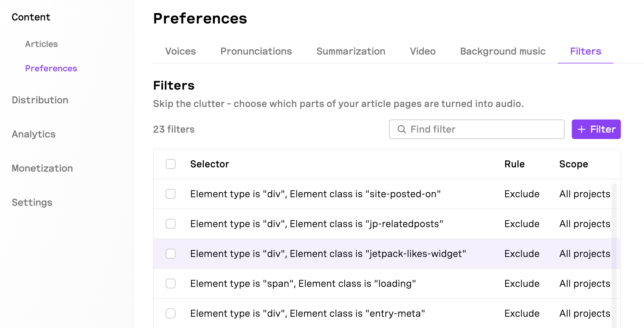
Task: Add a new filter with Filter button
Action: pos(596,129)
